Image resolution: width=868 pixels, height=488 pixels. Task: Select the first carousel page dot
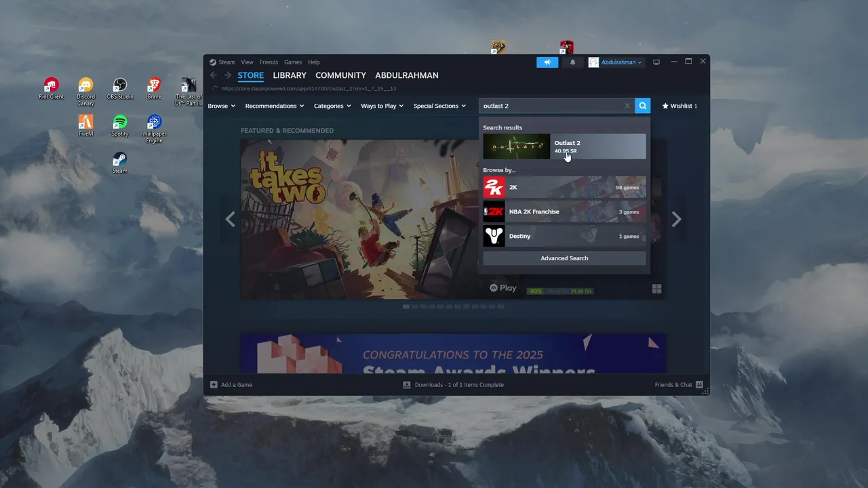[406, 306]
